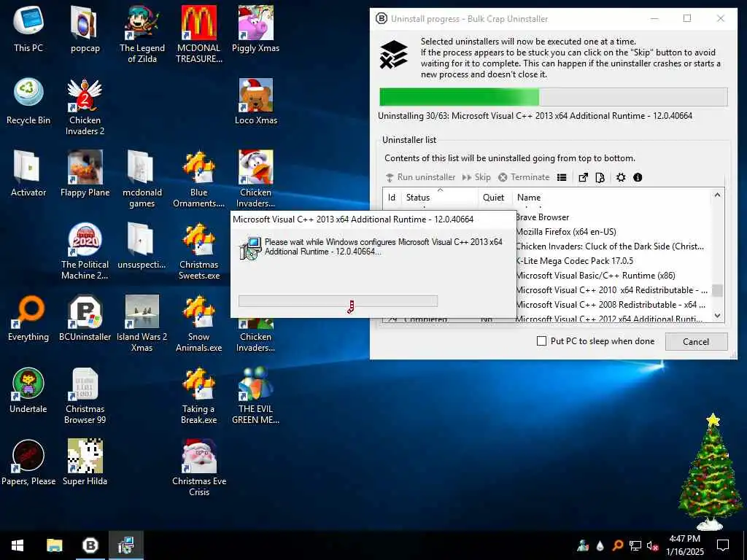Sort list by Id column header
Screen dimensions: 747x560
(x=392, y=197)
